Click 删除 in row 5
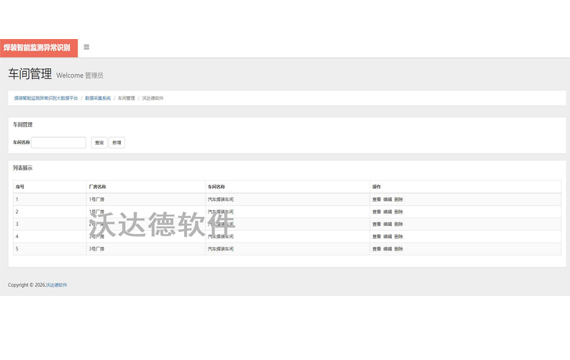The image size is (570, 360). (x=399, y=249)
